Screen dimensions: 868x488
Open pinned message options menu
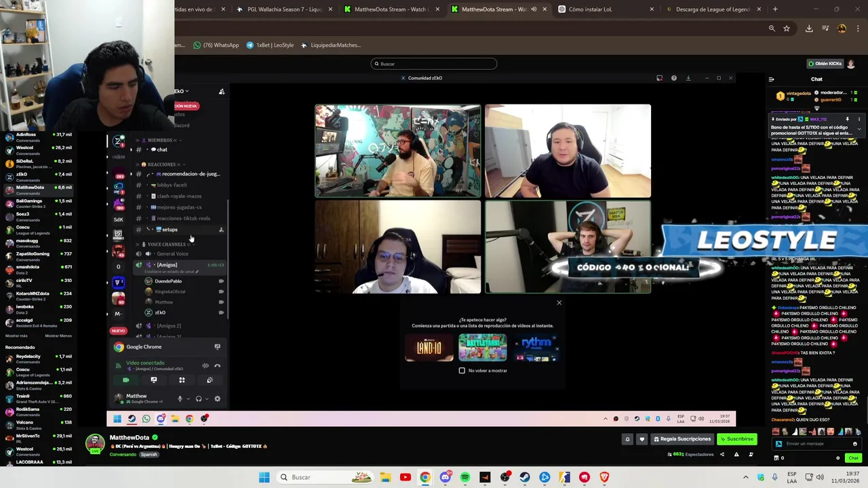[x=859, y=119]
